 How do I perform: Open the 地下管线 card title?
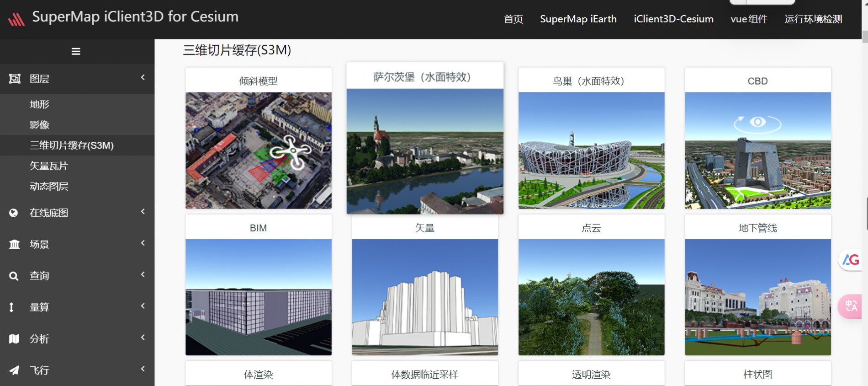[x=757, y=228]
